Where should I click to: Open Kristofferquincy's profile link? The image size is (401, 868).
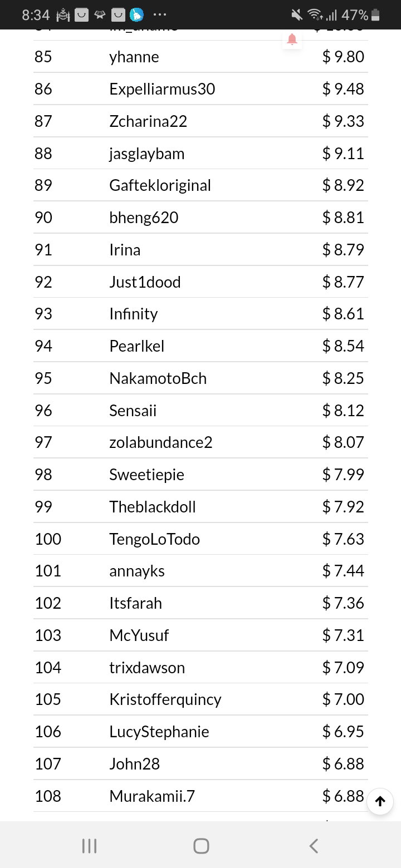pos(165,699)
